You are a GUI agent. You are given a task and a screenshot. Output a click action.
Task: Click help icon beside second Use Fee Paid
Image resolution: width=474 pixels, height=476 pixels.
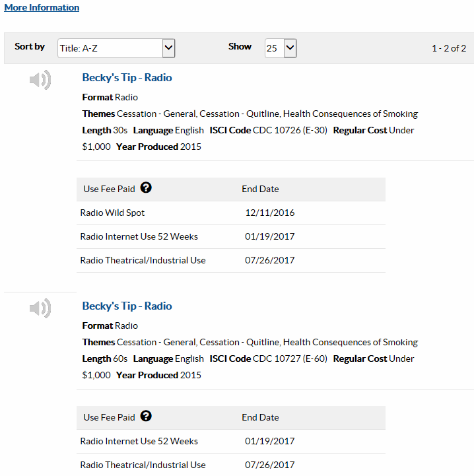point(147,417)
